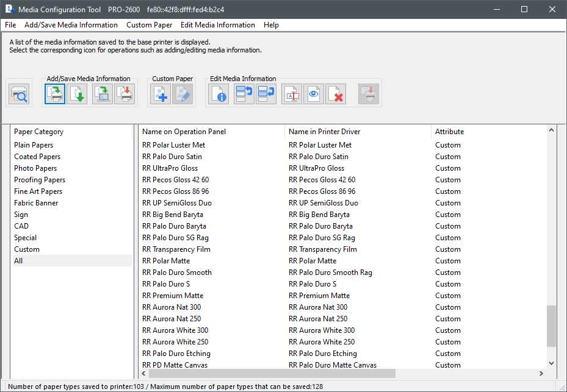Click the add media information to printer icon
The height and width of the screenshot is (392, 567).
point(55,94)
